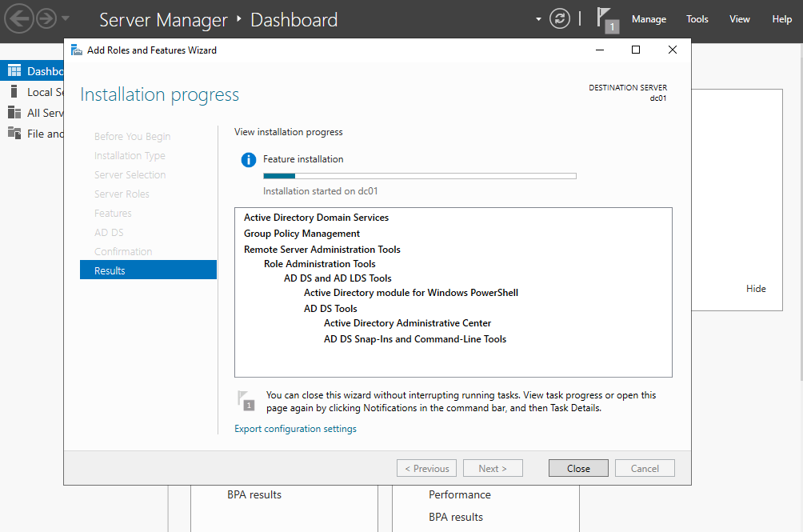This screenshot has width=803, height=532.
Task: Select the Server Selection wizard step
Action: [130, 174]
